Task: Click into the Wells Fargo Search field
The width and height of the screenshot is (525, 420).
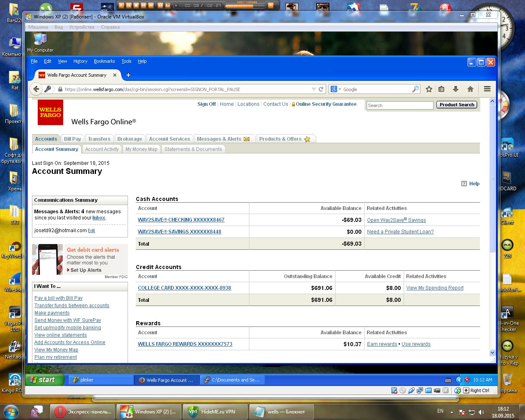Action: coord(399,105)
